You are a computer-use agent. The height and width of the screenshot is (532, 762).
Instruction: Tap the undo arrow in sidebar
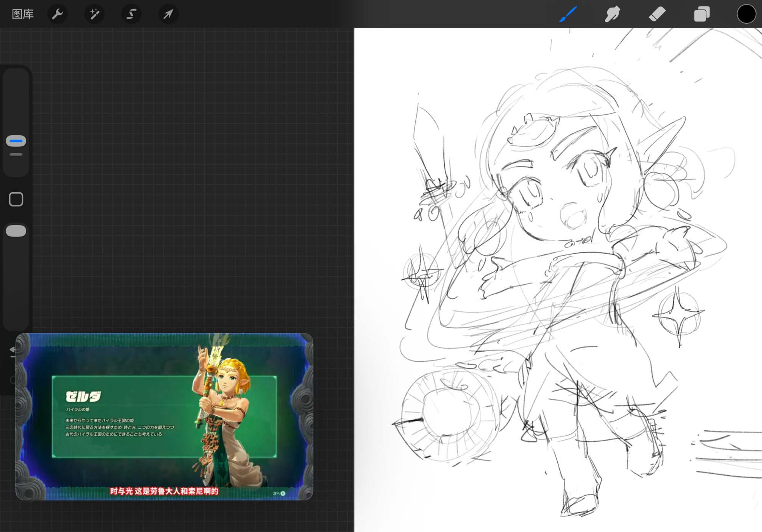[x=13, y=350]
